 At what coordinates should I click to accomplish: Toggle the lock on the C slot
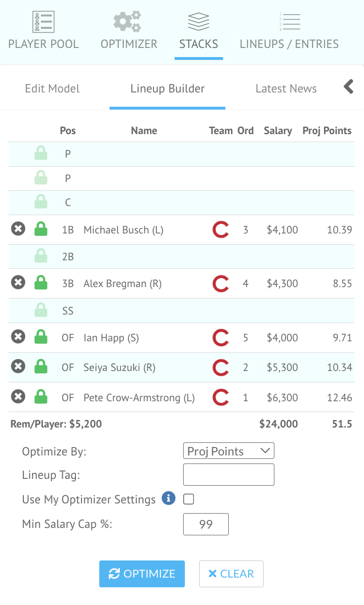tap(41, 201)
